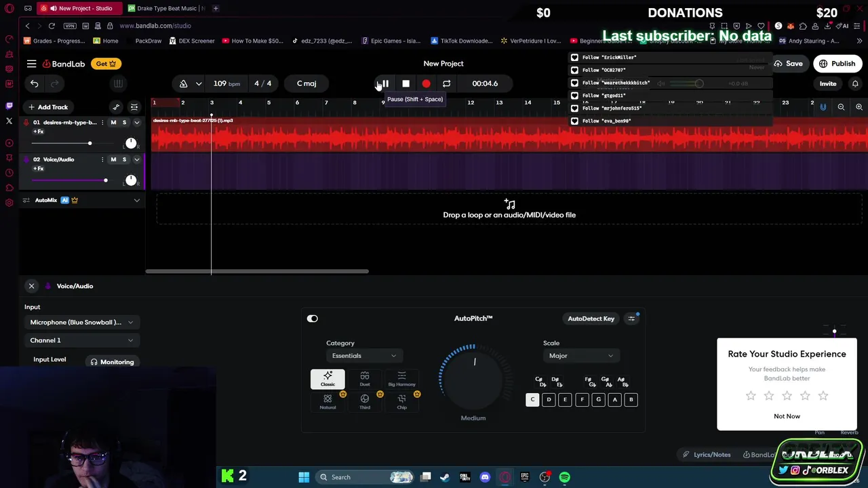Click the Add Track button
Image resolution: width=868 pixels, height=488 pixels.
(48, 107)
